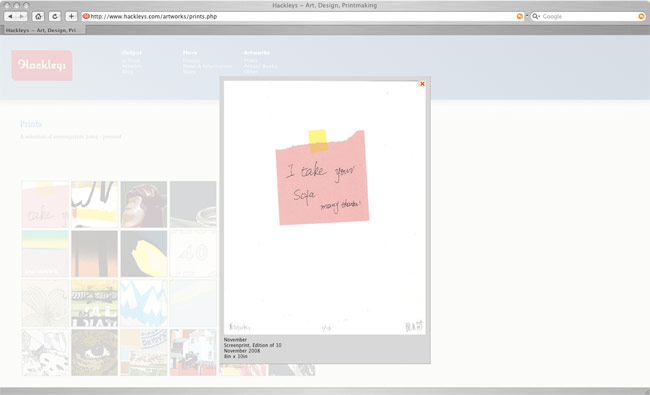Image resolution: width=650 pixels, height=395 pixels.
Task: Click the 'November 2008' caption line
Action: click(242, 351)
